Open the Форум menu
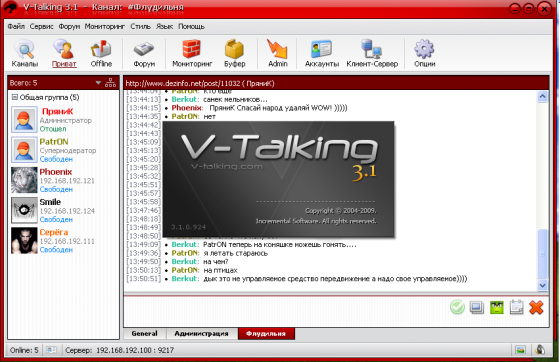Viewport: 560px width, 362px height. [69, 26]
